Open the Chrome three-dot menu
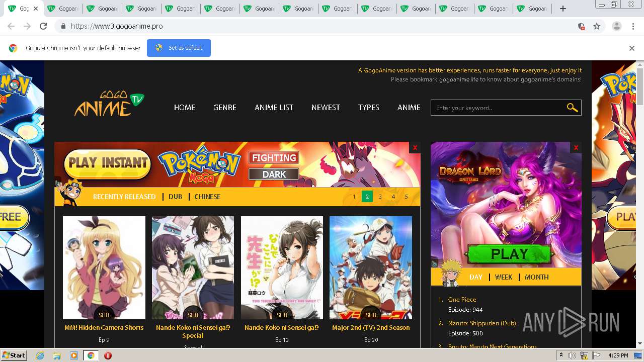The height and width of the screenshot is (362, 644). [632, 26]
